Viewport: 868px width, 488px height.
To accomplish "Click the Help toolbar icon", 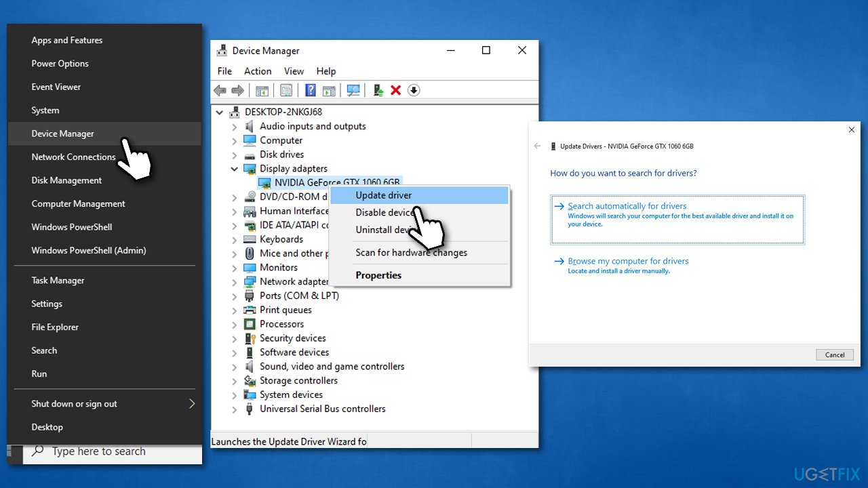I will (311, 90).
